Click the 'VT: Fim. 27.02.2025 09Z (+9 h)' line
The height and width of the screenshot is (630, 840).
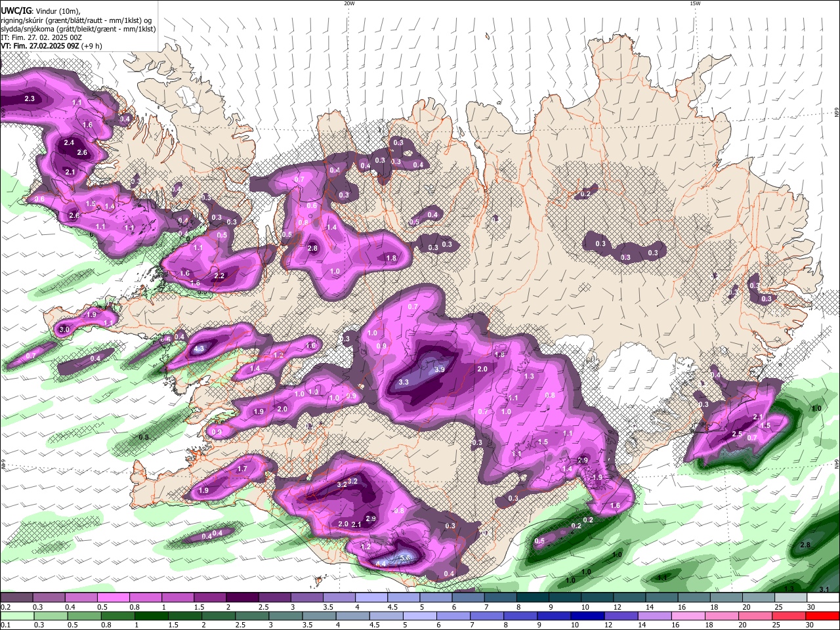(51, 46)
